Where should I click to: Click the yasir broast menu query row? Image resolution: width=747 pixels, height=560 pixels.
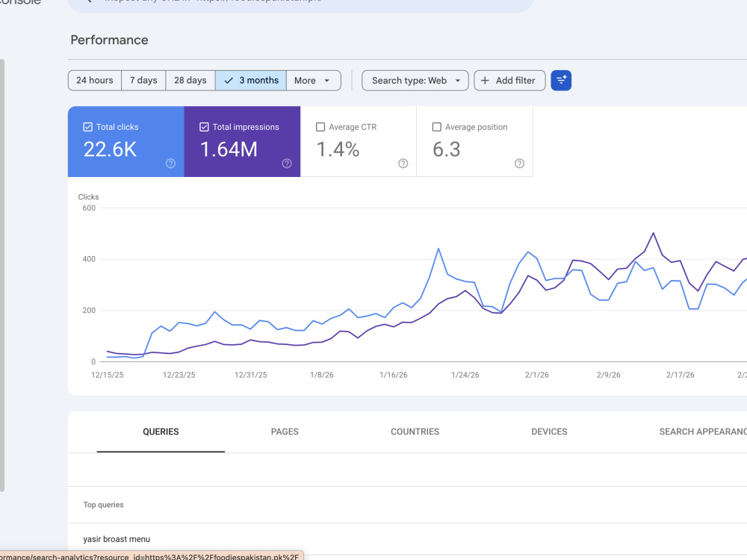coord(407,539)
